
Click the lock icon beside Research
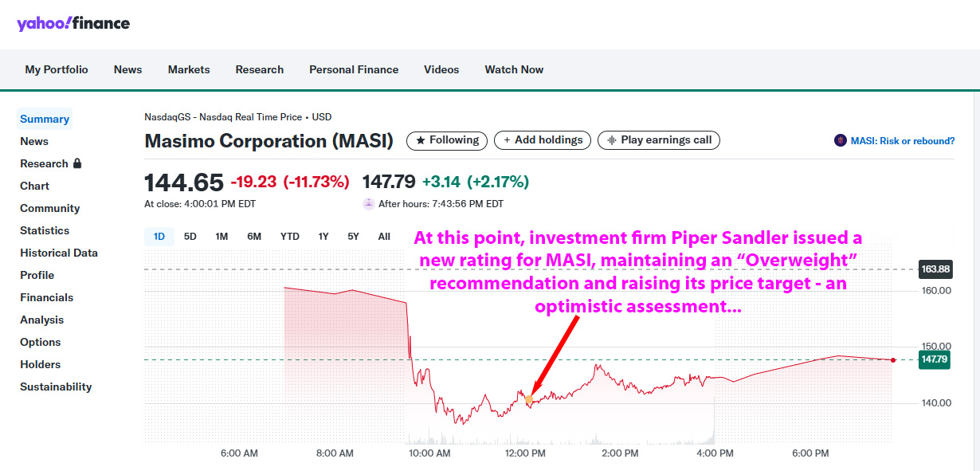(x=77, y=163)
